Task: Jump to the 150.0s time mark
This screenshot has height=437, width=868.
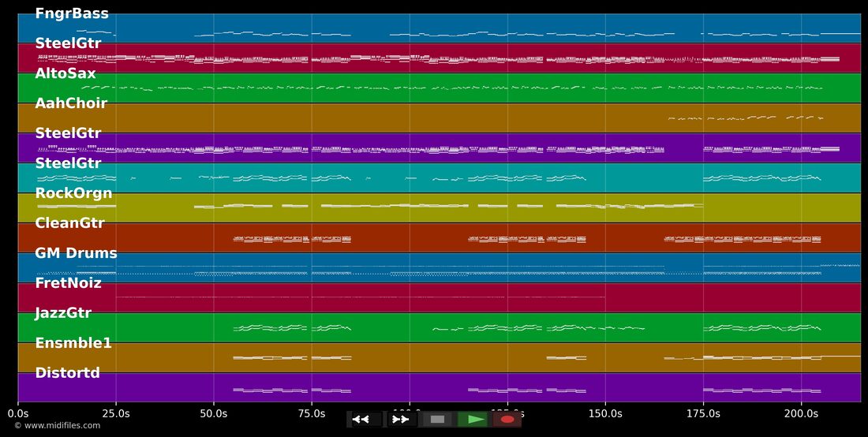Action: tap(605, 413)
